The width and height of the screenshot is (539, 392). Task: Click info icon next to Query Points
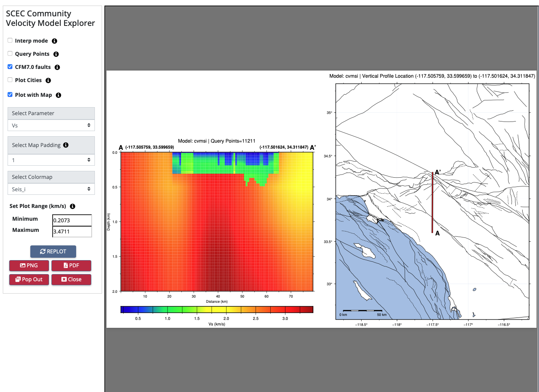[x=56, y=54]
